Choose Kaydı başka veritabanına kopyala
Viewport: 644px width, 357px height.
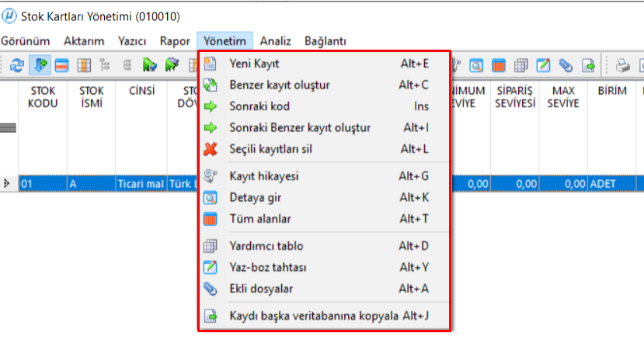coord(324,316)
